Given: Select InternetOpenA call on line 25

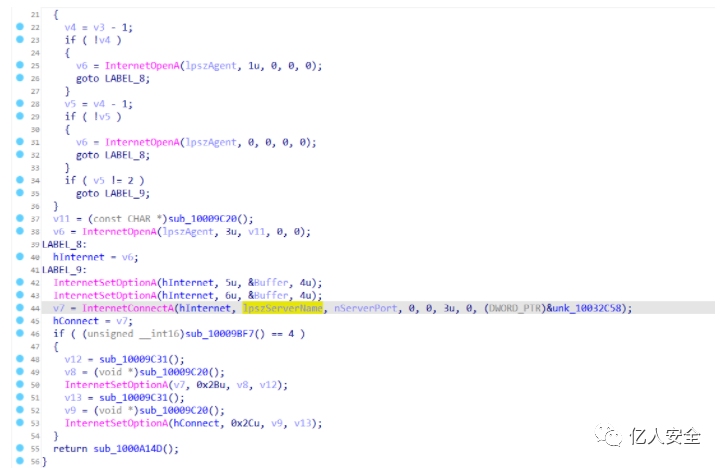Looking at the screenshot, I should [x=142, y=66].
